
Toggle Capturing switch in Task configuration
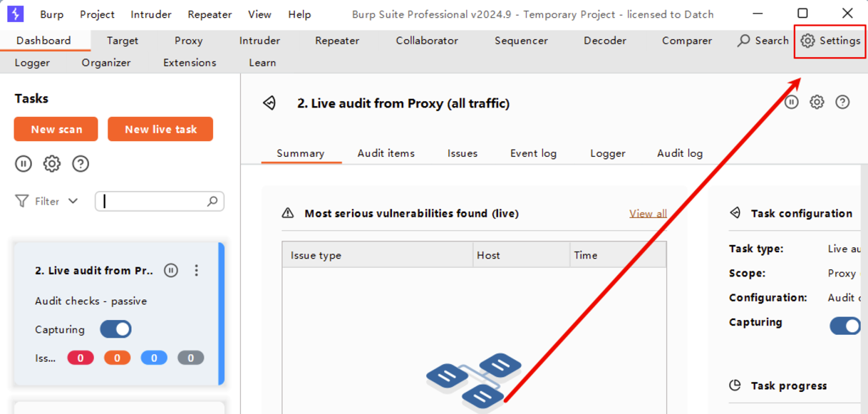(845, 326)
